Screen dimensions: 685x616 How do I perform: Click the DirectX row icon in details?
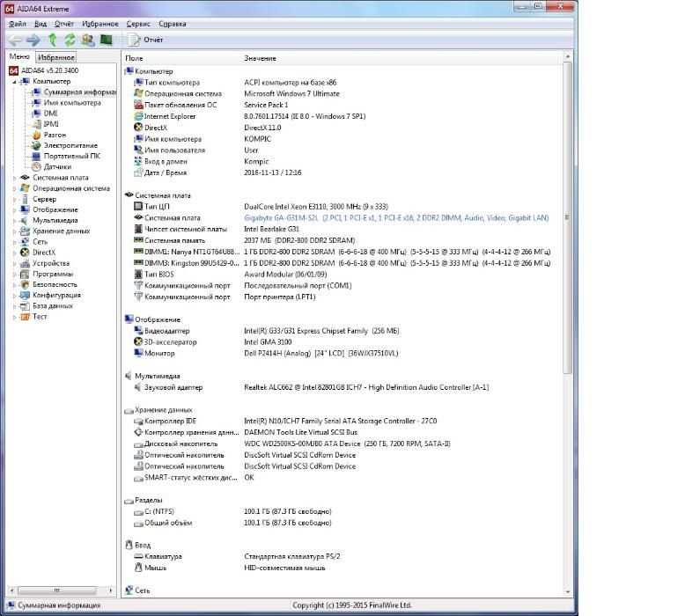138,128
